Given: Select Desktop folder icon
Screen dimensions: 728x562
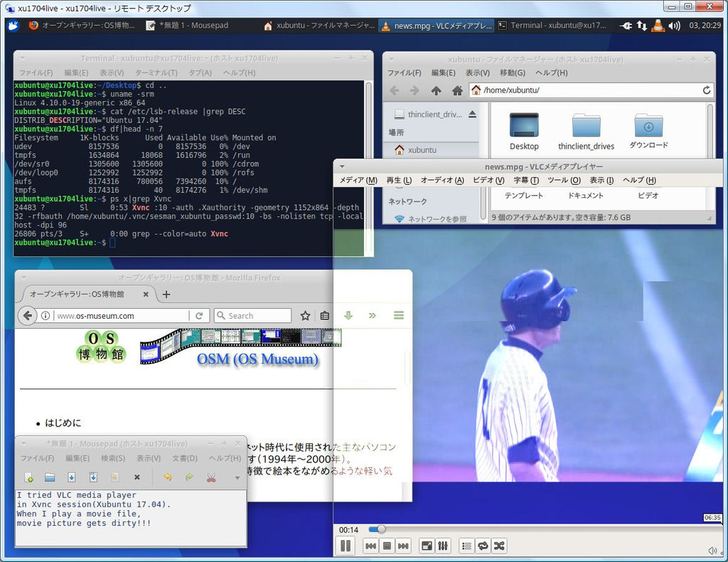Looking at the screenshot, I should [524, 132].
